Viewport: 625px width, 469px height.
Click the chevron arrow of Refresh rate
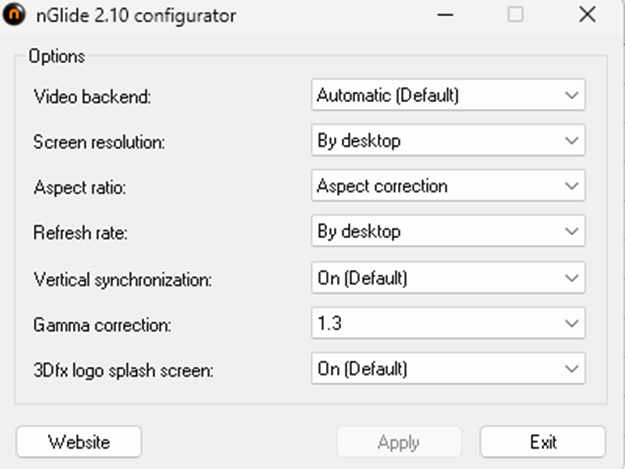tap(572, 232)
